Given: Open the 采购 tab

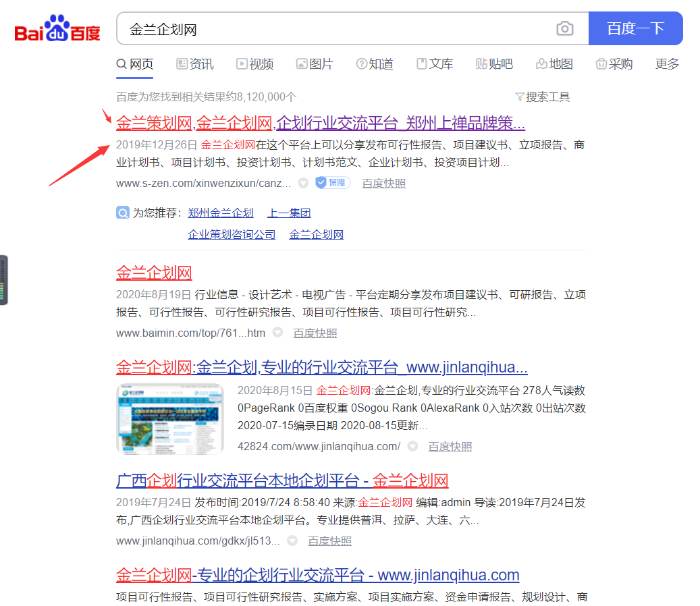Looking at the screenshot, I should [614, 64].
